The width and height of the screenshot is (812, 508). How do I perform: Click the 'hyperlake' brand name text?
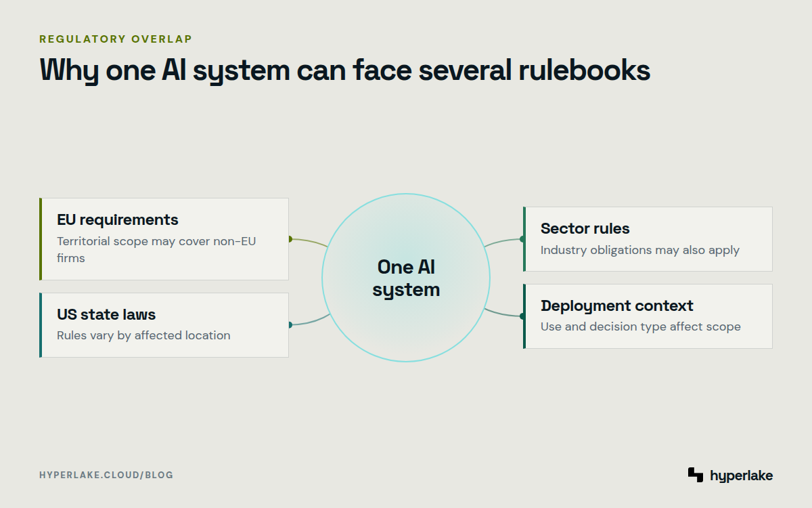(741, 475)
